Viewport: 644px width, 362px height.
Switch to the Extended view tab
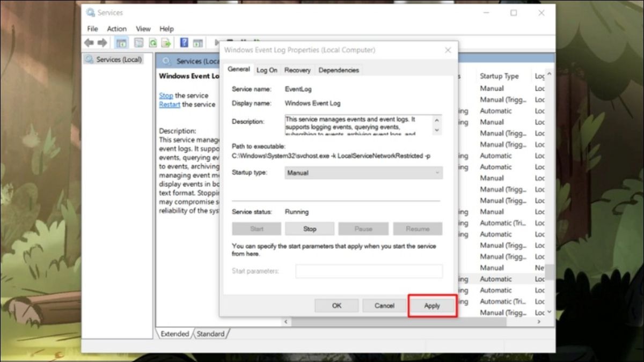[x=174, y=334]
